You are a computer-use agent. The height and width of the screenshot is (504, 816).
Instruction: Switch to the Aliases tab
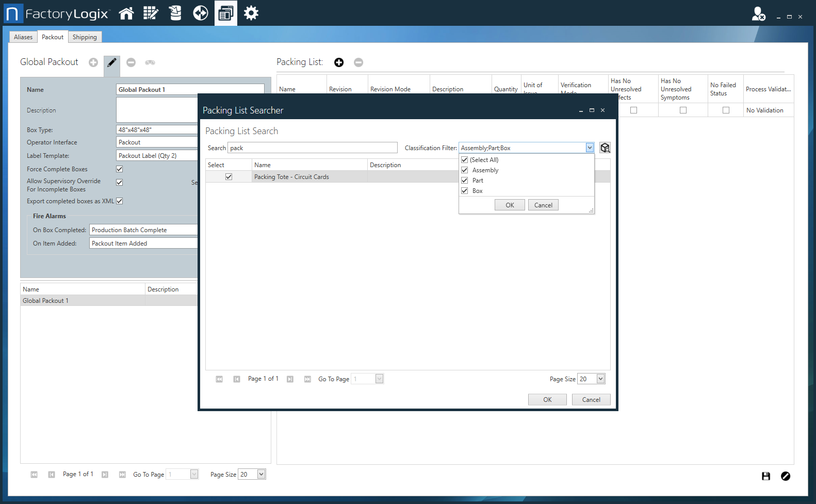23,37
